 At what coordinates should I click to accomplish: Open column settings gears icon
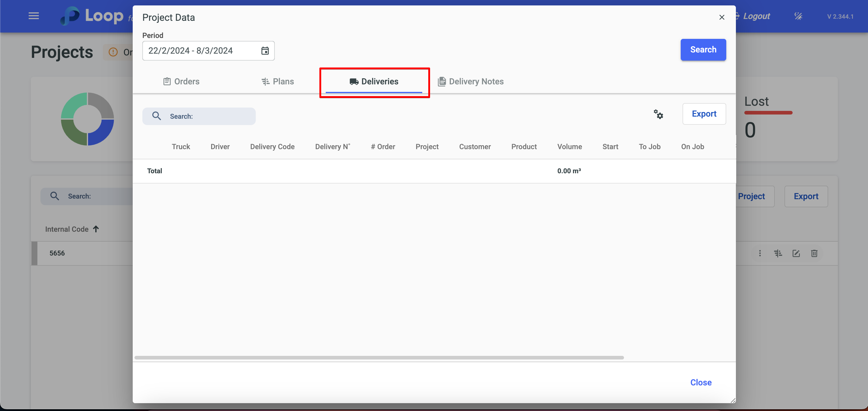pyautogui.click(x=658, y=115)
